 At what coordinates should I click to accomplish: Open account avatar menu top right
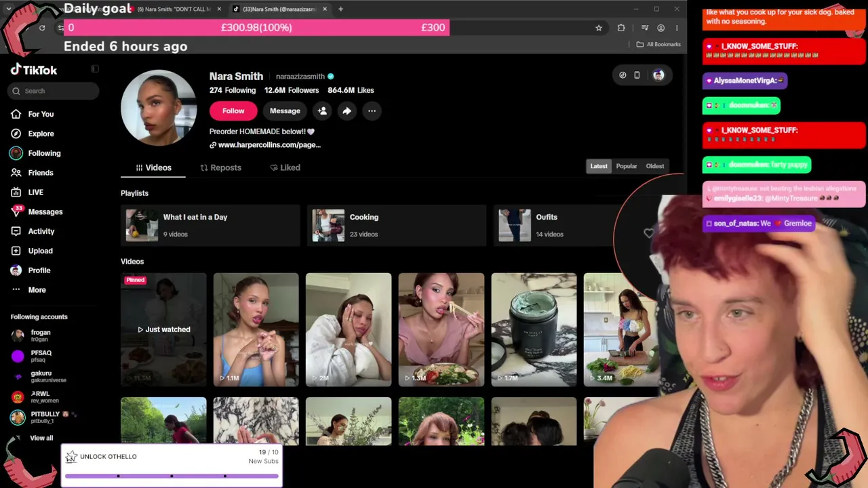(658, 75)
